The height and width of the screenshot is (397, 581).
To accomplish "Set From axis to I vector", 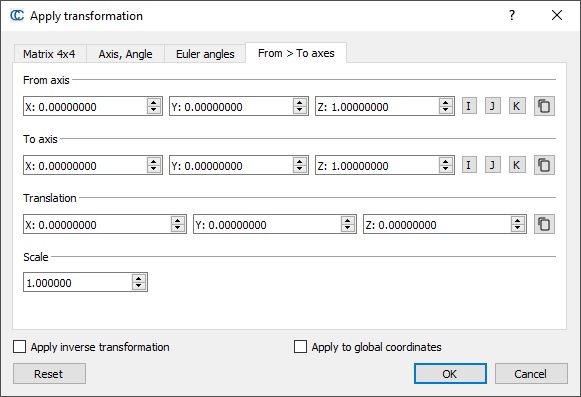I will [x=469, y=106].
